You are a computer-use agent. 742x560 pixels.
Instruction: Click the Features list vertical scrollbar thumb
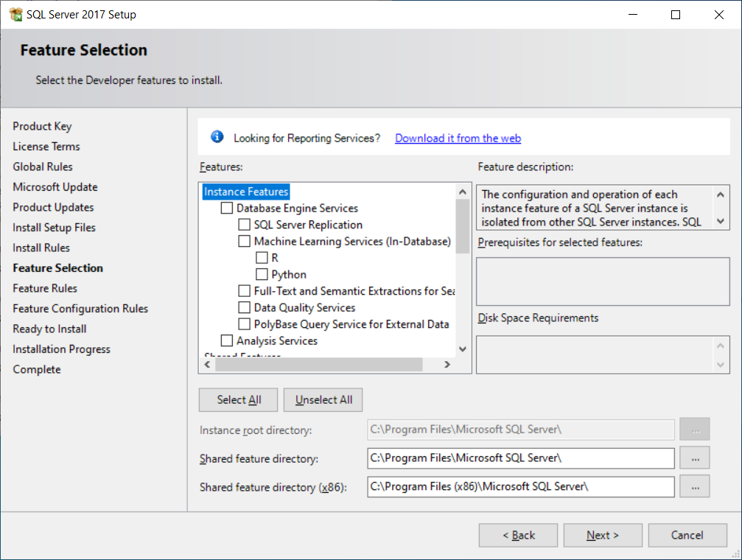(x=463, y=226)
